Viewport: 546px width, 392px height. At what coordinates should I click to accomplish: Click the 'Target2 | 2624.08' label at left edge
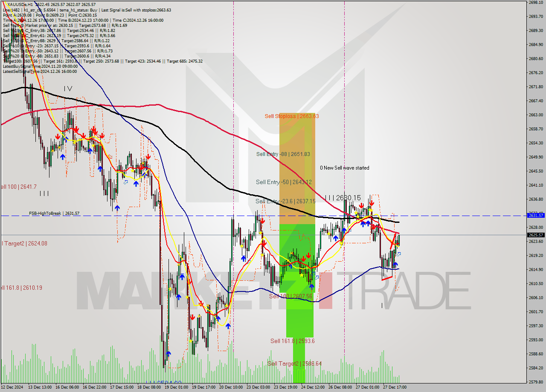point(24,243)
